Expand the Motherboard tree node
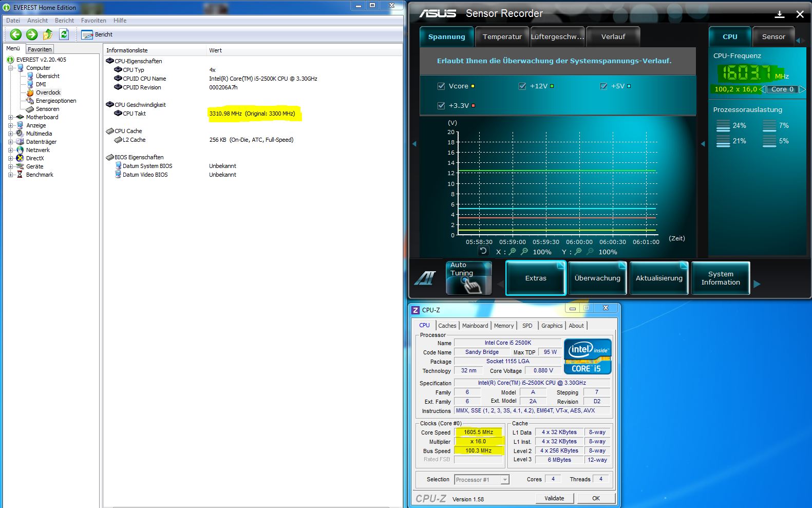The image size is (812, 508). (x=11, y=117)
